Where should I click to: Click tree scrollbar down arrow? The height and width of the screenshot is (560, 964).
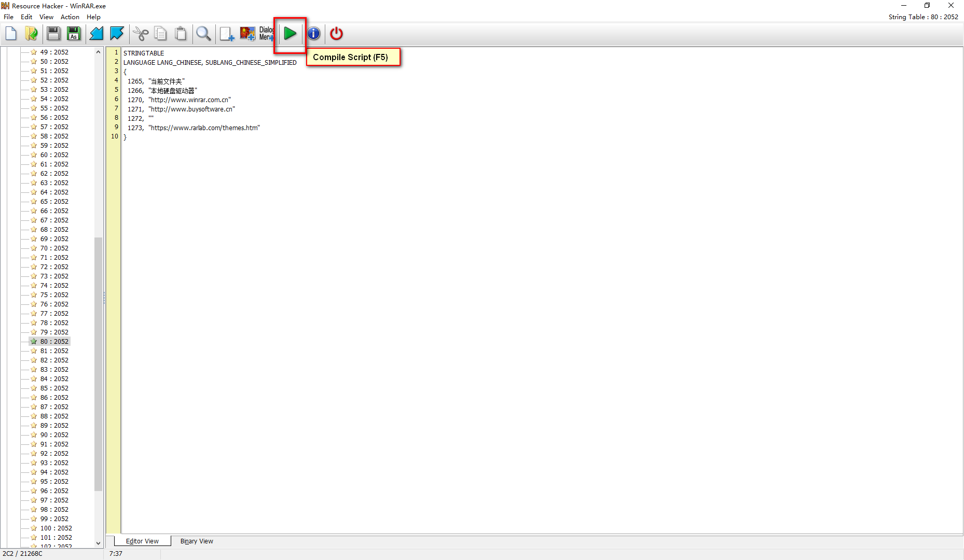98,543
